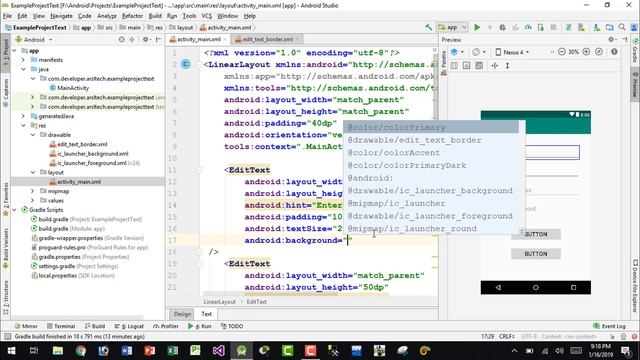Image resolution: width=640 pixels, height=360 pixels.
Task: Open the Event Log
Action: 610,326
